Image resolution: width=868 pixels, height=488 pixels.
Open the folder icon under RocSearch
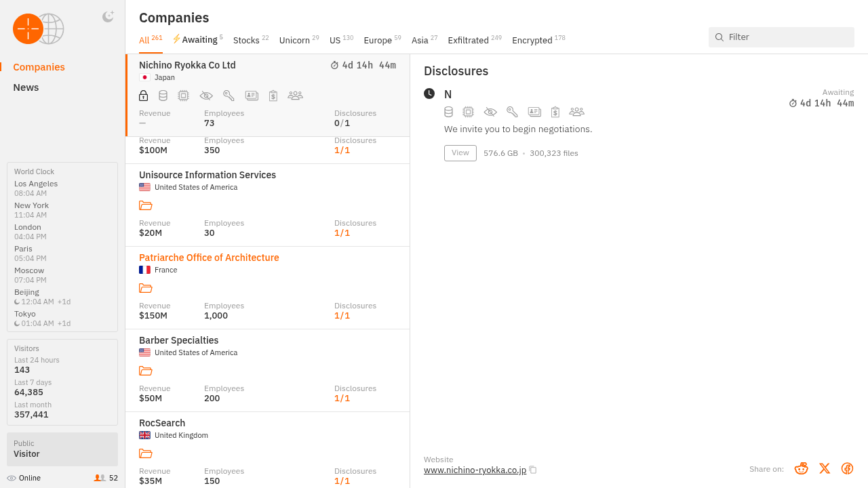point(146,453)
